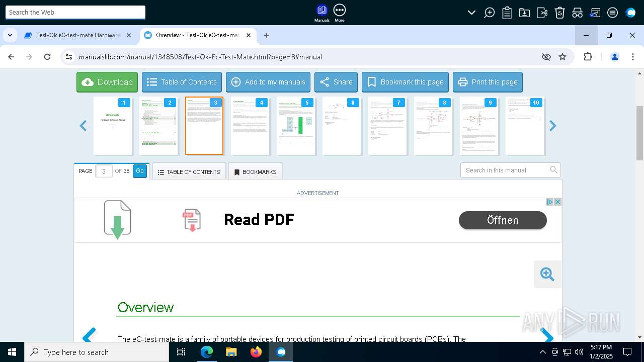Screen dimensions: 644x362
Task: Open the Windows Start menu
Action: pos(12,352)
